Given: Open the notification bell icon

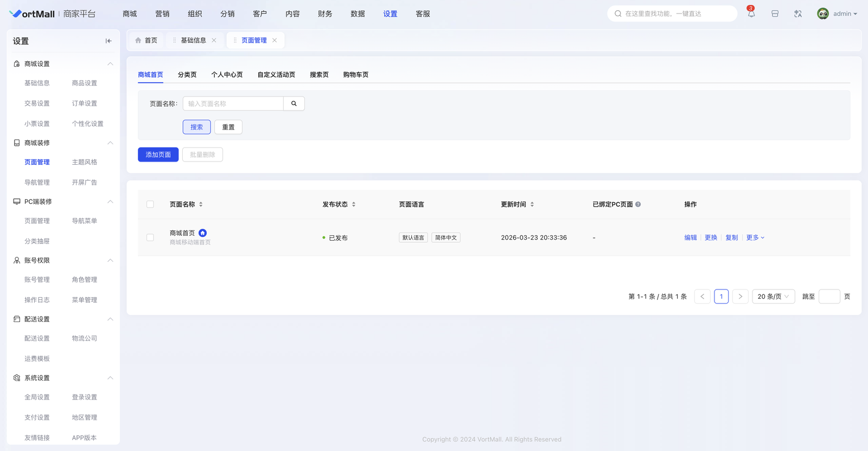Looking at the screenshot, I should pos(751,14).
